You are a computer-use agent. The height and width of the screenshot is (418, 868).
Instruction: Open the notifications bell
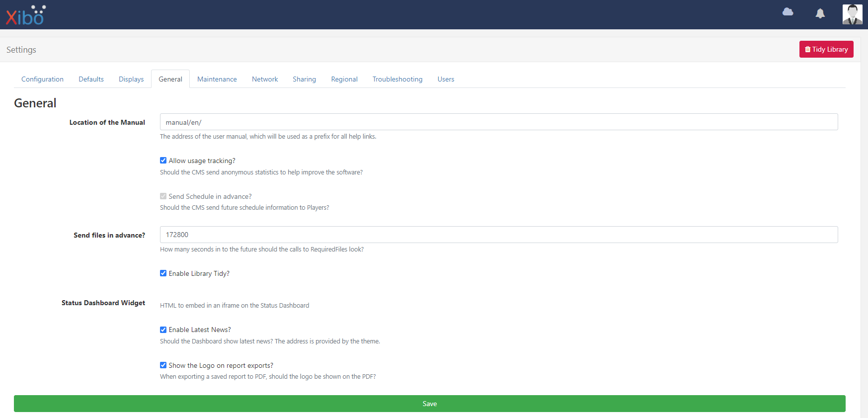pyautogui.click(x=820, y=13)
